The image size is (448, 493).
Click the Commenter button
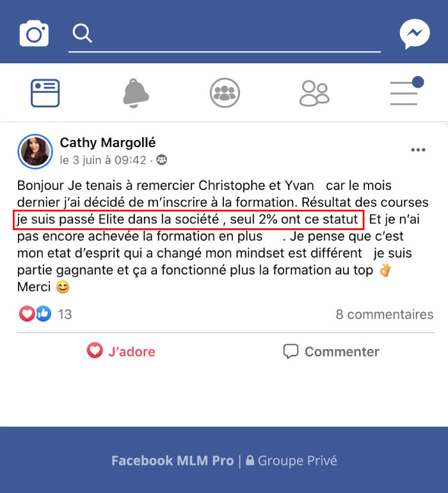click(x=332, y=352)
